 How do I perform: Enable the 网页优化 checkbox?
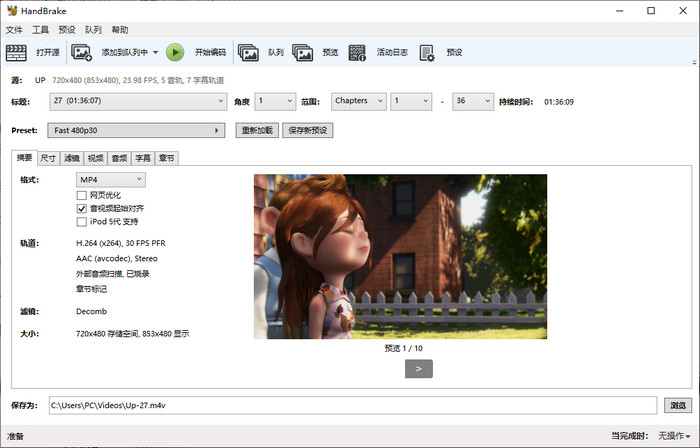pos(82,195)
